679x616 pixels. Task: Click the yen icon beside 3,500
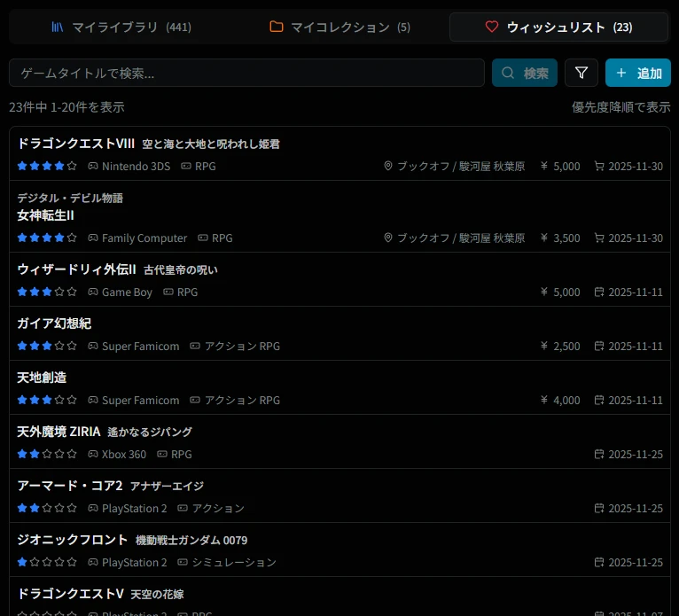point(544,238)
